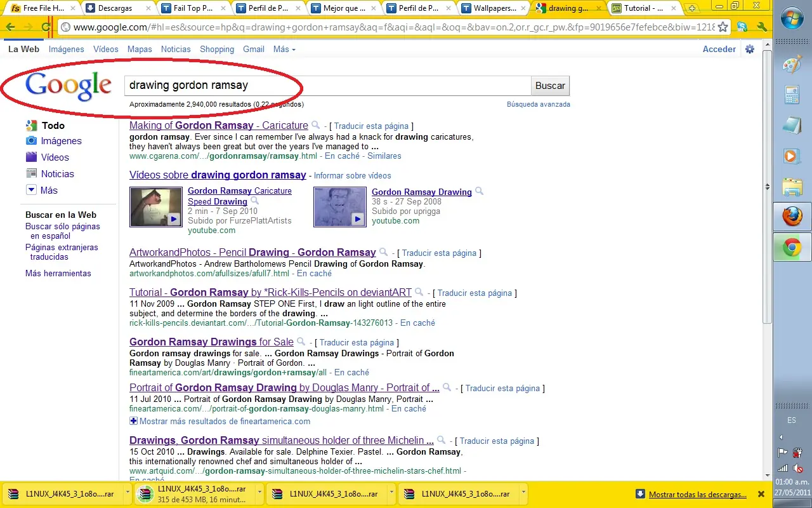Click the Action Center flag icon
Viewport: 812px width, 508px height.
(x=783, y=453)
